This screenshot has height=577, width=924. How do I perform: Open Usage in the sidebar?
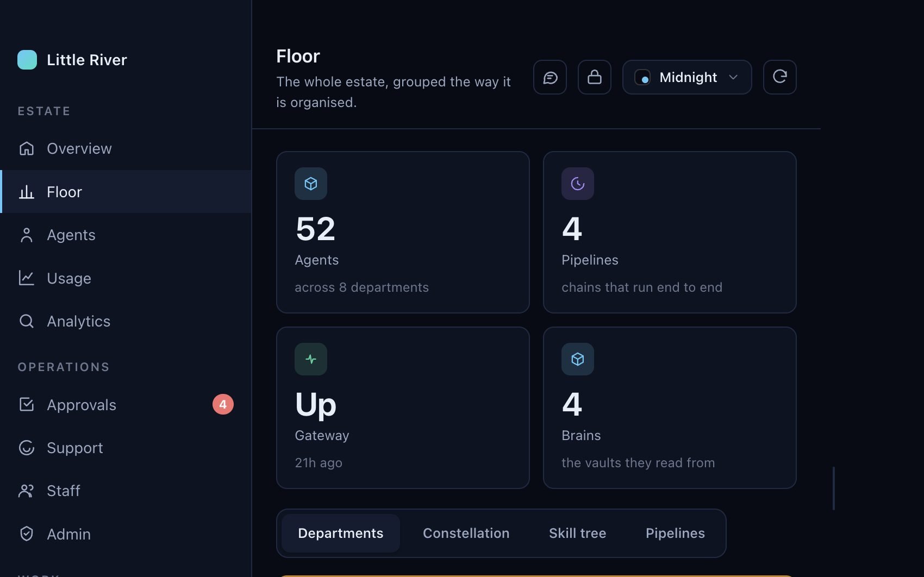click(126, 278)
